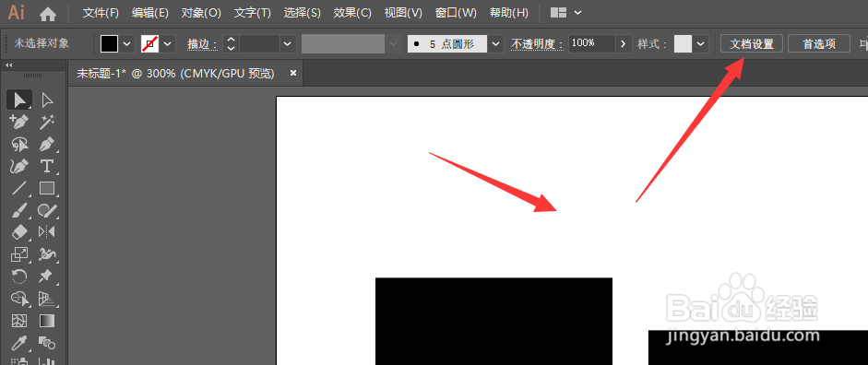The width and height of the screenshot is (868, 365).
Task: Select the Line Segment tool
Action: 19,188
